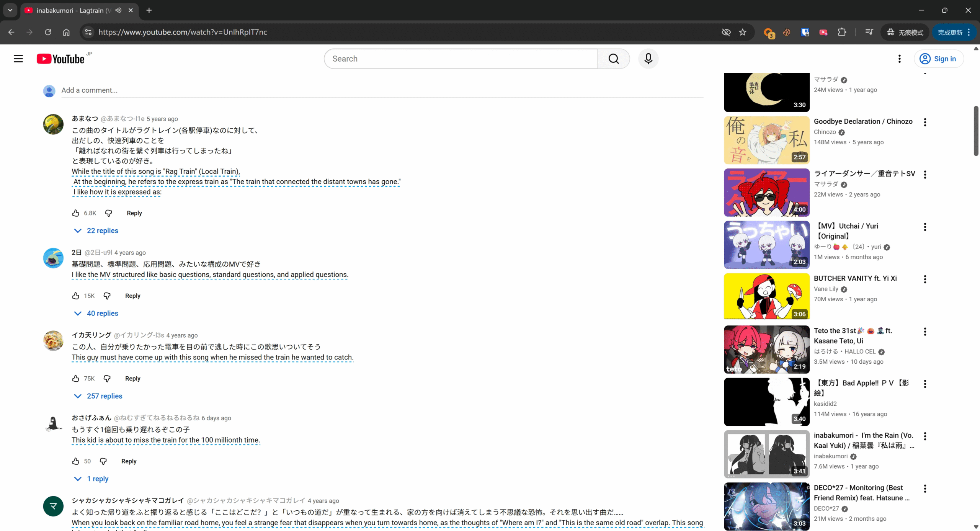Mute the Lagtrain tab via its speaker icon

(x=118, y=10)
